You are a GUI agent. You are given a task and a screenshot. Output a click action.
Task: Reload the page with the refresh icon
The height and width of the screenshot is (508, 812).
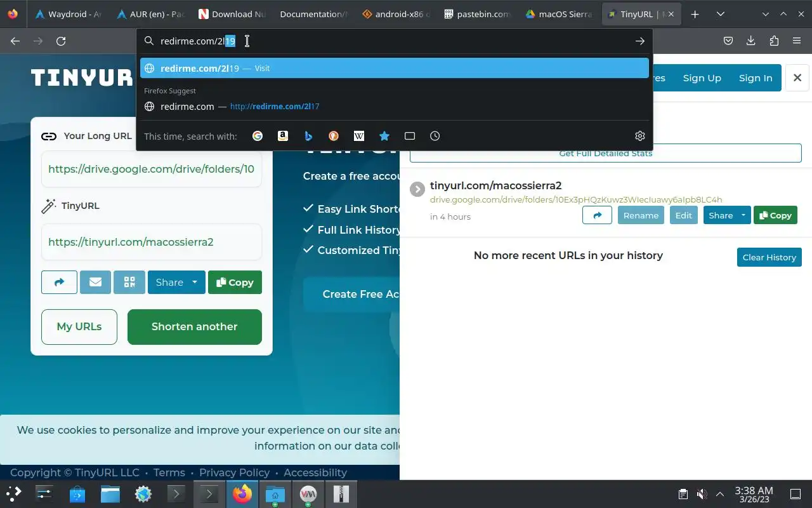[x=61, y=41]
